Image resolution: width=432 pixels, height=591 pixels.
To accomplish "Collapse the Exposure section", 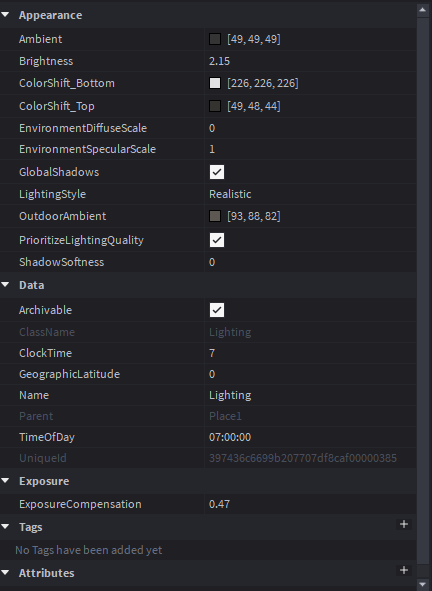I will 5,481.
